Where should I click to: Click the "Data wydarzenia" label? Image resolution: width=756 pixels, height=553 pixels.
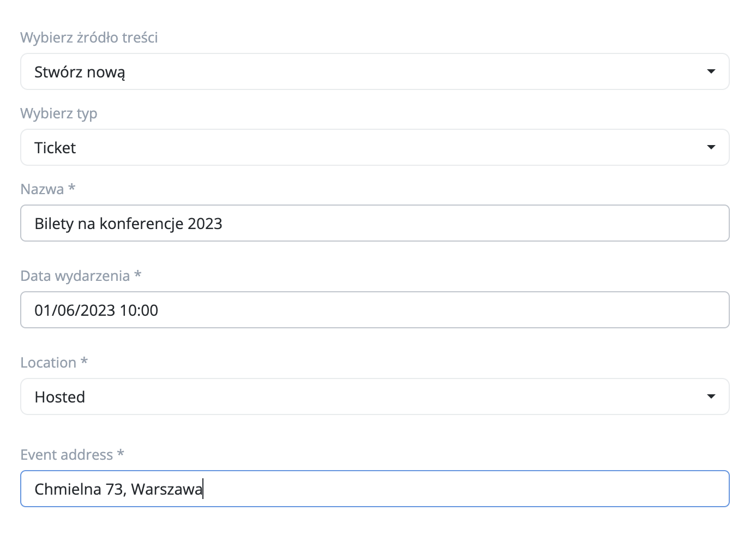point(75,276)
